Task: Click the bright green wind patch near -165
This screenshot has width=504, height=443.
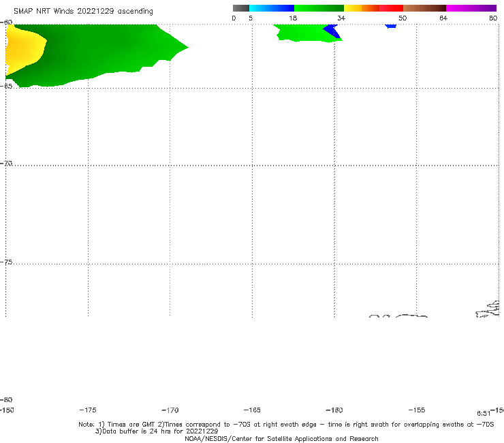Action: (304, 33)
